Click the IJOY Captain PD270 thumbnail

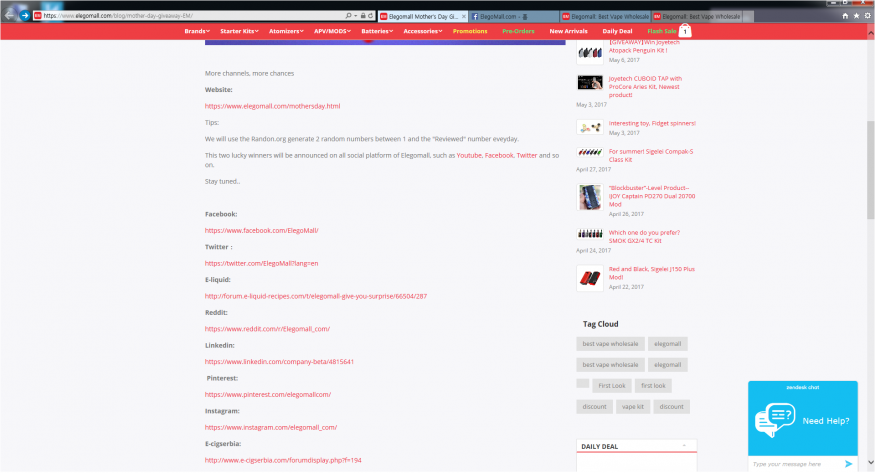coord(590,197)
